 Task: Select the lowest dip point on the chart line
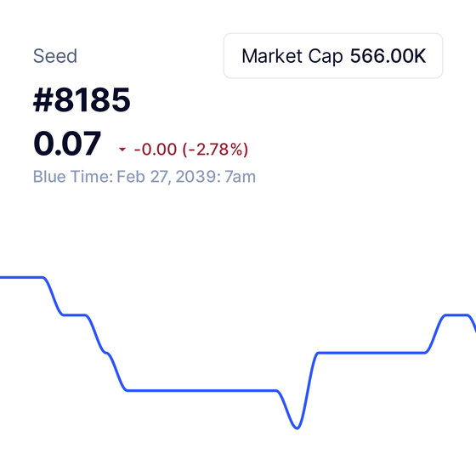point(297,427)
